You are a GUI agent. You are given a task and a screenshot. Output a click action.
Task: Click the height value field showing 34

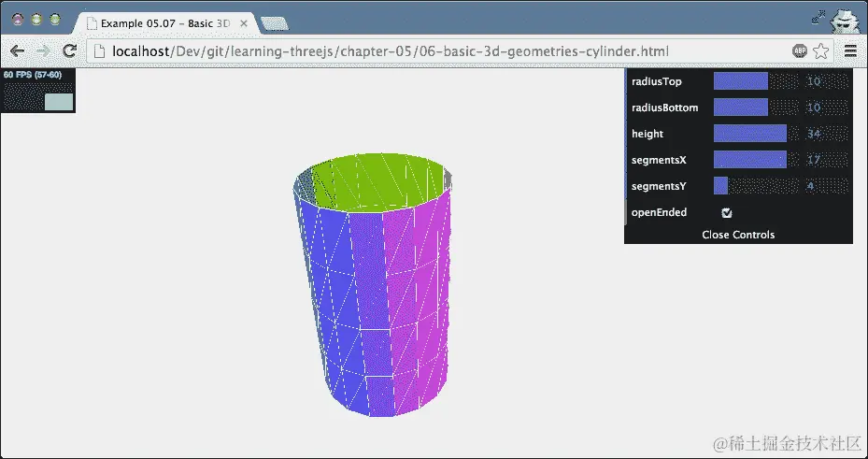826,134
